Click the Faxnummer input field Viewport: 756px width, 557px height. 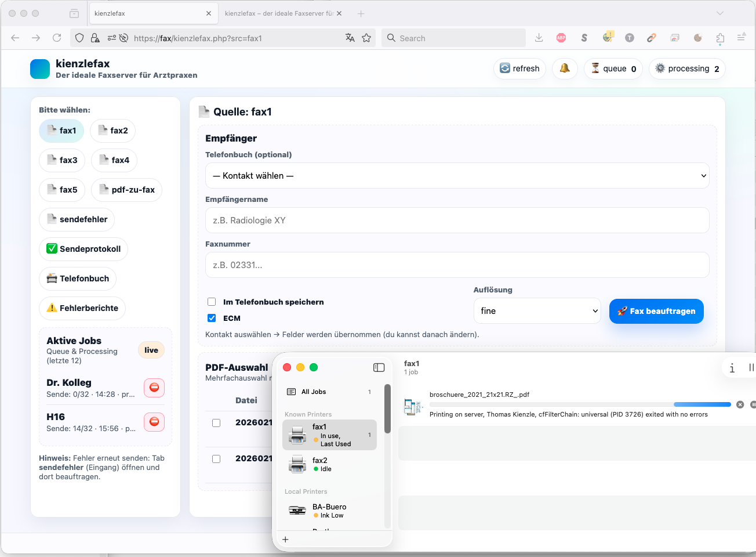tap(457, 265)
